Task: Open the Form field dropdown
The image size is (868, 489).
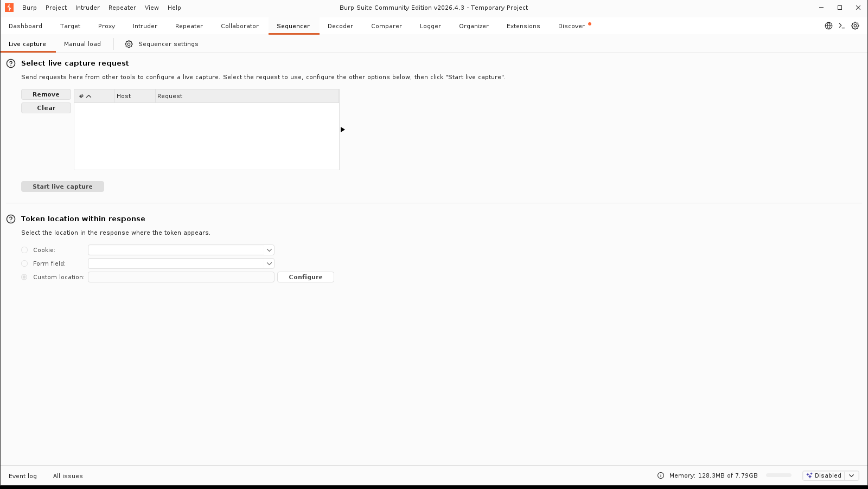Action: click(x=181, y=263)
